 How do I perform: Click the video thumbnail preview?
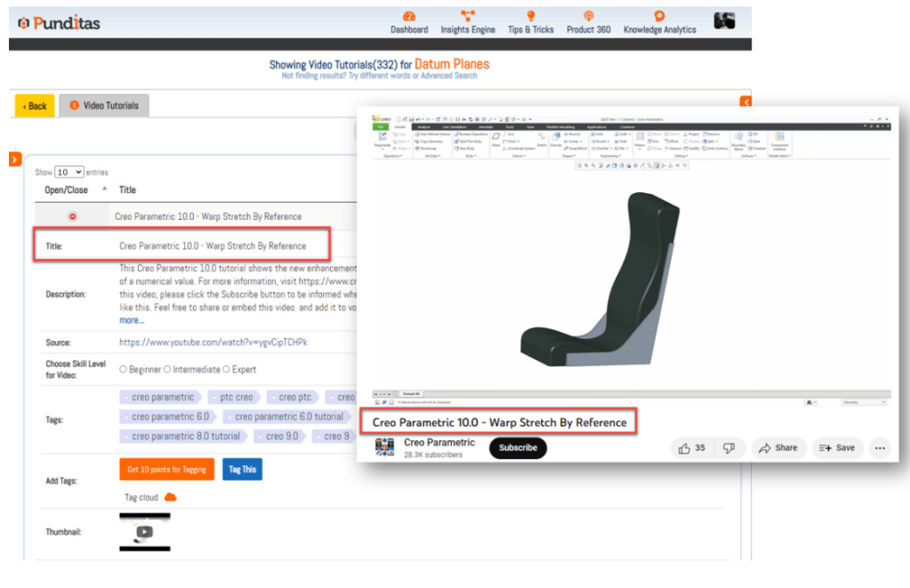tap(144, 532)
